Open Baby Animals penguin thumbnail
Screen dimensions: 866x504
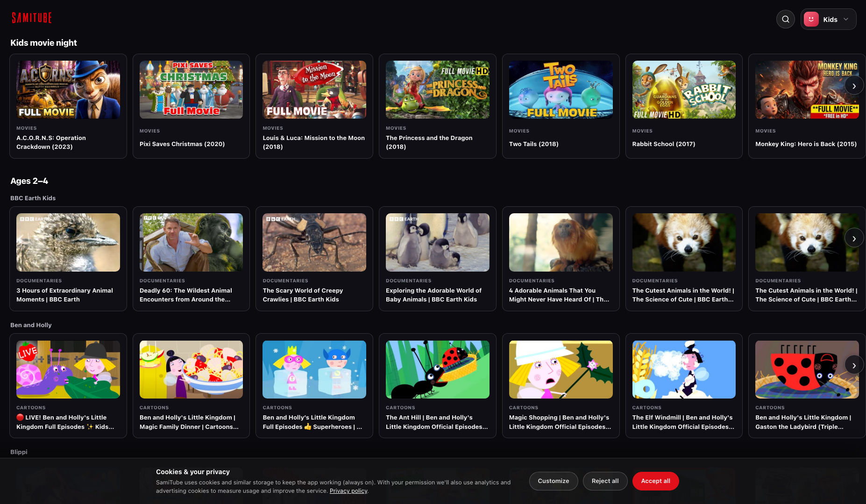[x=438, y=242]
